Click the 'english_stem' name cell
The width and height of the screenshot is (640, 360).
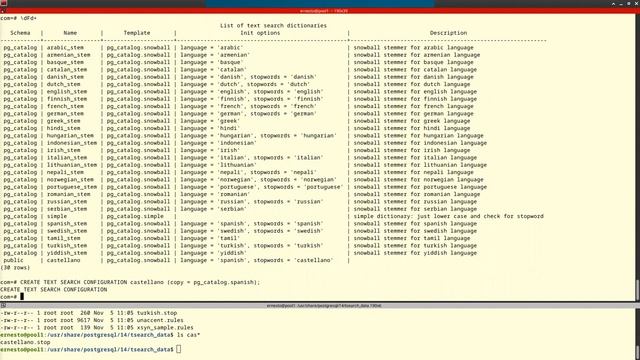coord(67,91)
